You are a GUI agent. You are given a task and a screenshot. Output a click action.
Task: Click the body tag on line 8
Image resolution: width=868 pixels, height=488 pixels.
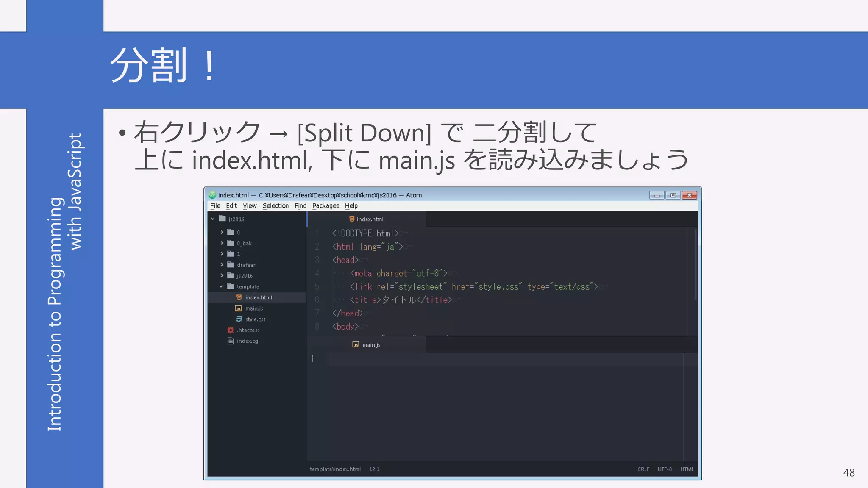345,327
